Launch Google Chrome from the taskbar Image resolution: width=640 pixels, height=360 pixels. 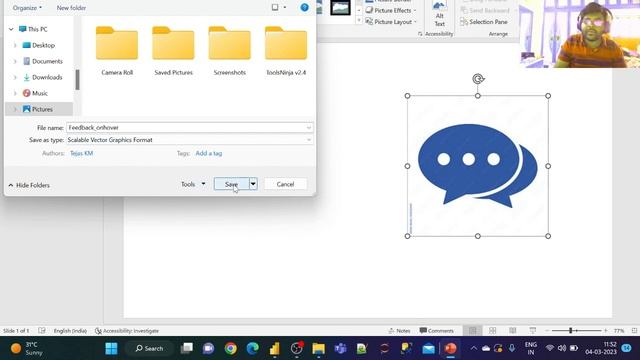click(x=231, y=348)
